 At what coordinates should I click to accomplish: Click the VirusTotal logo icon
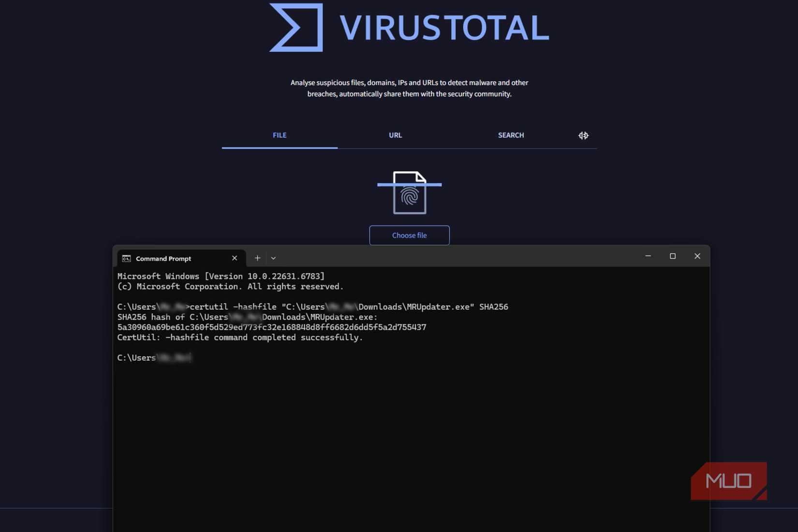pyautogui.click(x=296, y=28)
